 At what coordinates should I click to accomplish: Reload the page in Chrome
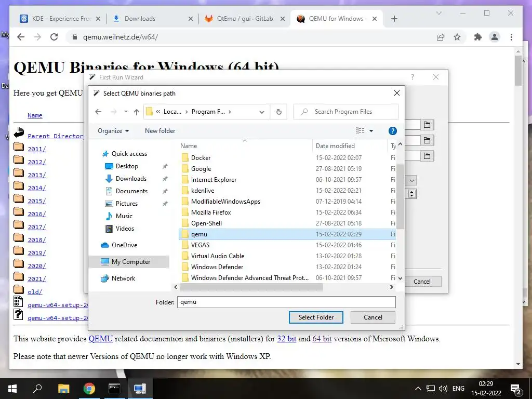point(54,37)
